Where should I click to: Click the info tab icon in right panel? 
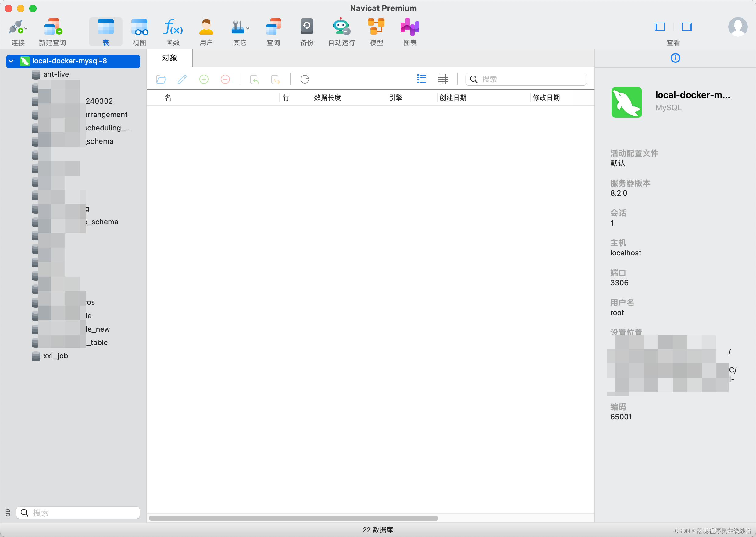tap(675, 58)
